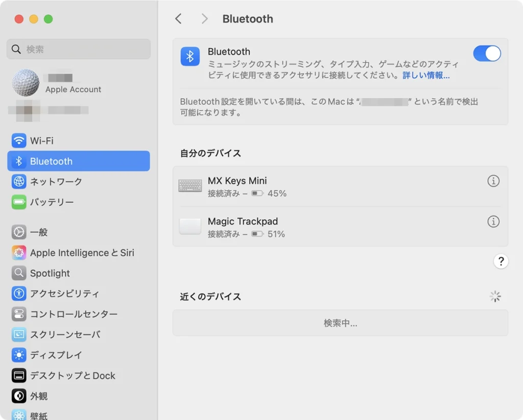This screenshot has width=523, height=420.
Task: Select Bluetooth sidebar label
Action: (51, 161)
